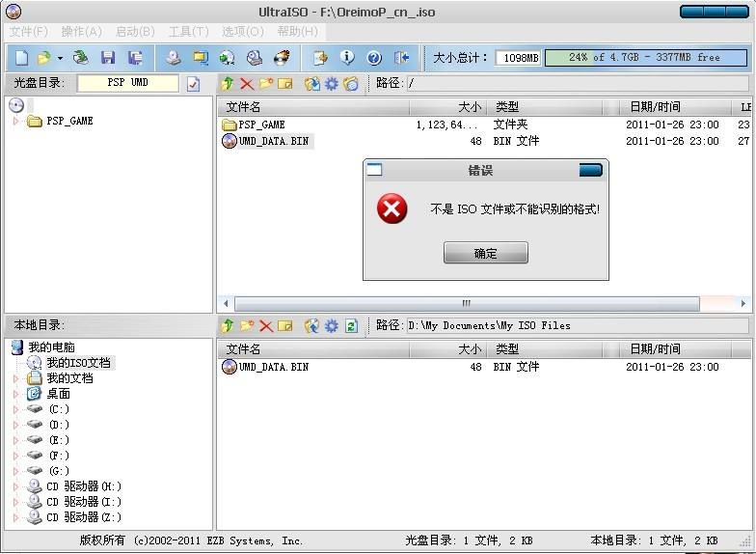Image resolution: width=756 pixels, height=554 pixels.
Task: Open the 启动(B) menu
Action: 135,32
